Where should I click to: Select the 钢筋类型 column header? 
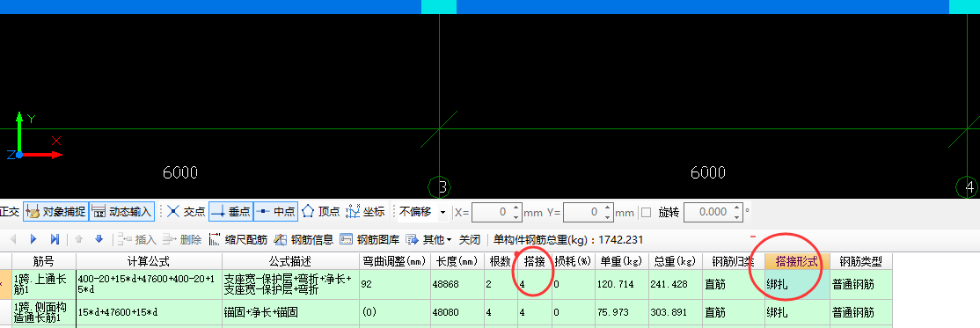point(860,261)
